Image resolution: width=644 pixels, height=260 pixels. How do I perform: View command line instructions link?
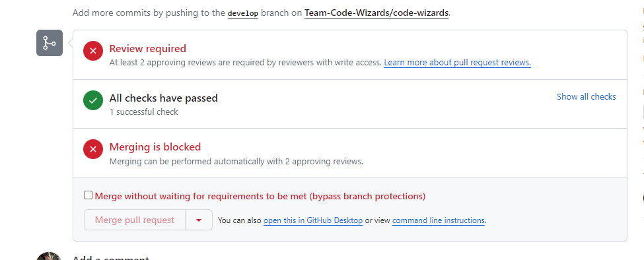(x=439, y=220)
